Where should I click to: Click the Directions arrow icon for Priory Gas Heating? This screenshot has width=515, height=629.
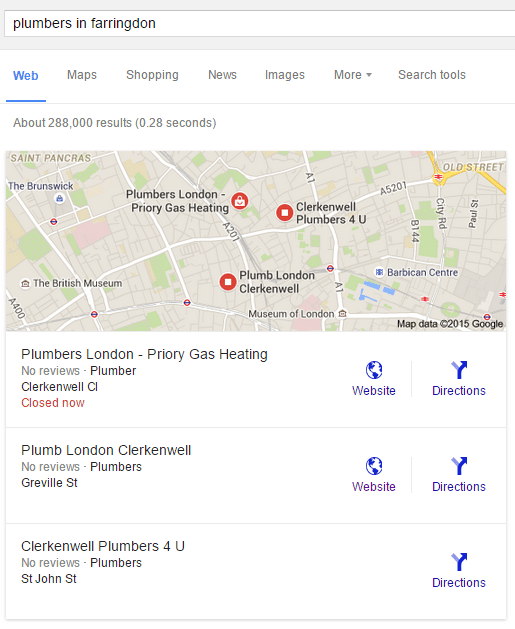(x=459, y=370)
